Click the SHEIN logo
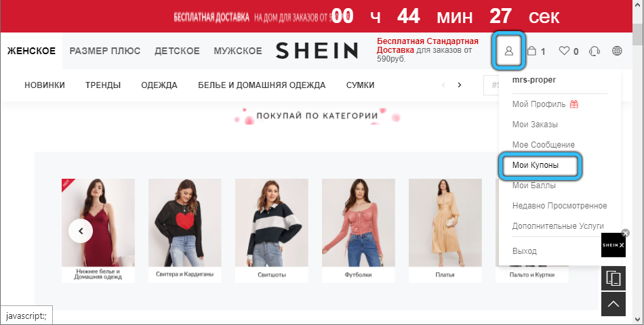Viewport: 644px width, 325px height. point(317,51)
